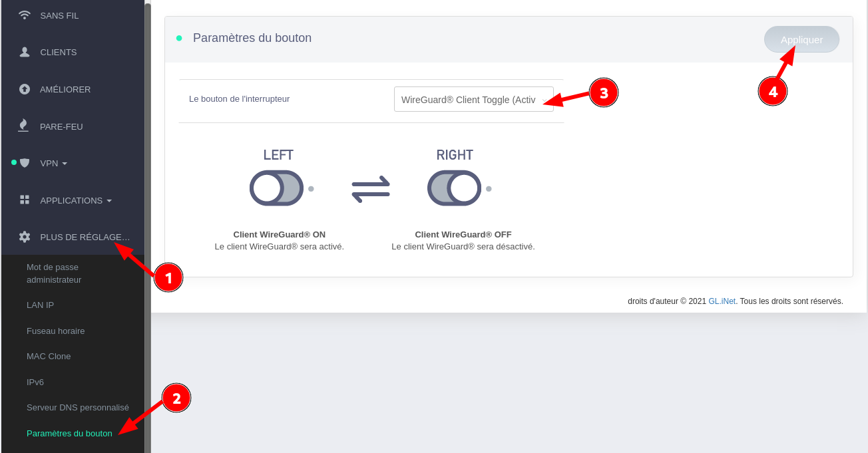Expand the APPLICATIONS submenu arrow

[x=109, y=201]
